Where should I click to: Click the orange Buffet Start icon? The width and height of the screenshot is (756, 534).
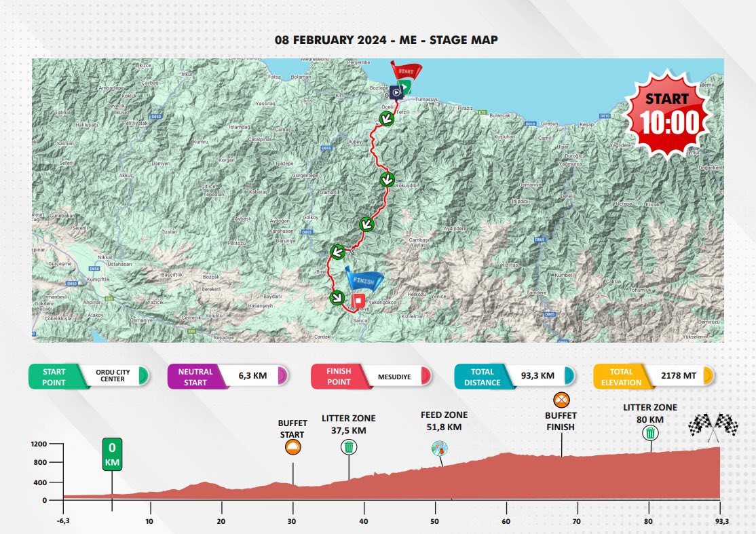[x=293, y=447]
